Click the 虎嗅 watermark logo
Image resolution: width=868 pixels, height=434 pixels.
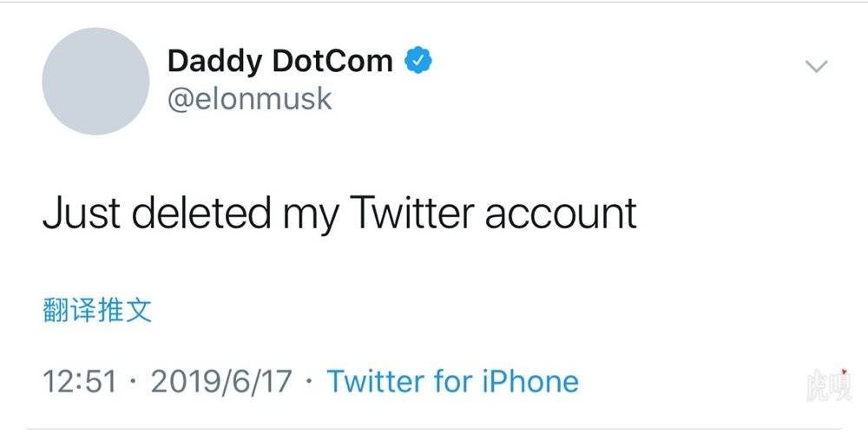829,385
